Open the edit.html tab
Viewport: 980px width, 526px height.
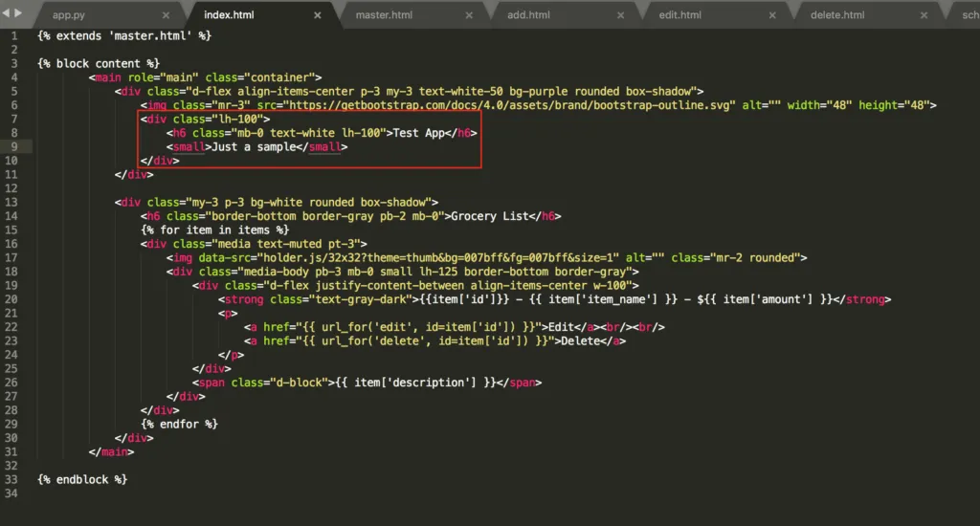pos(680,15)
